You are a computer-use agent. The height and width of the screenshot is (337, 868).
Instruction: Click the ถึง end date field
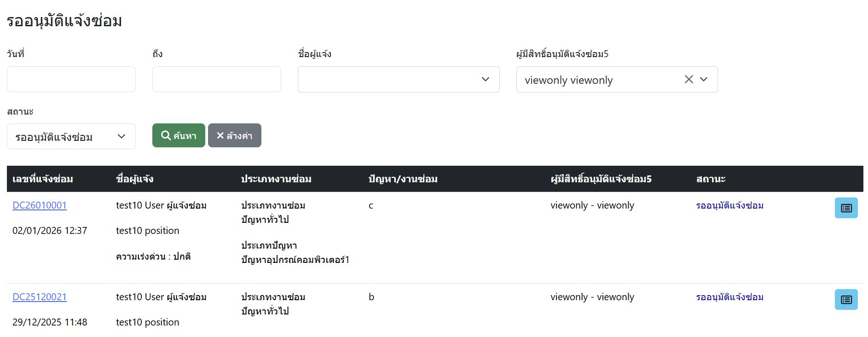click(x=216, y=79)
